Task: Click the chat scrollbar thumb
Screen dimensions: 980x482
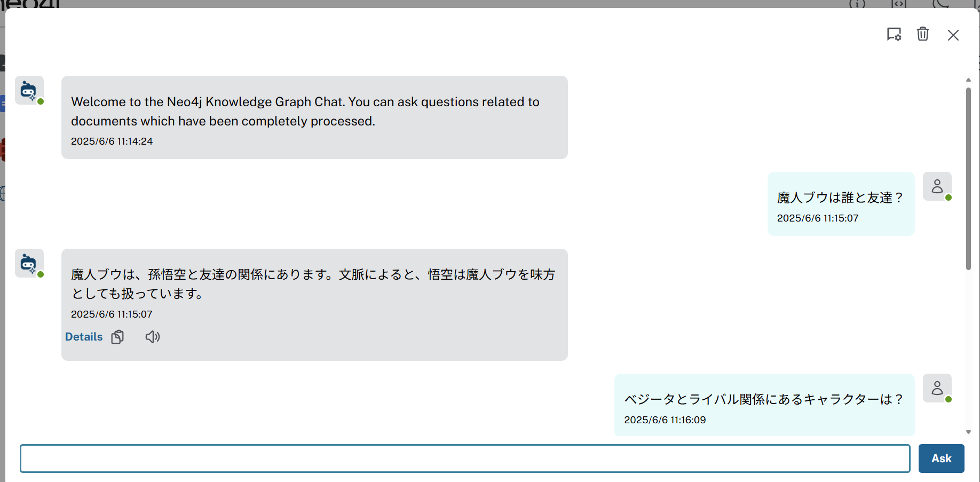Action: 968,179
